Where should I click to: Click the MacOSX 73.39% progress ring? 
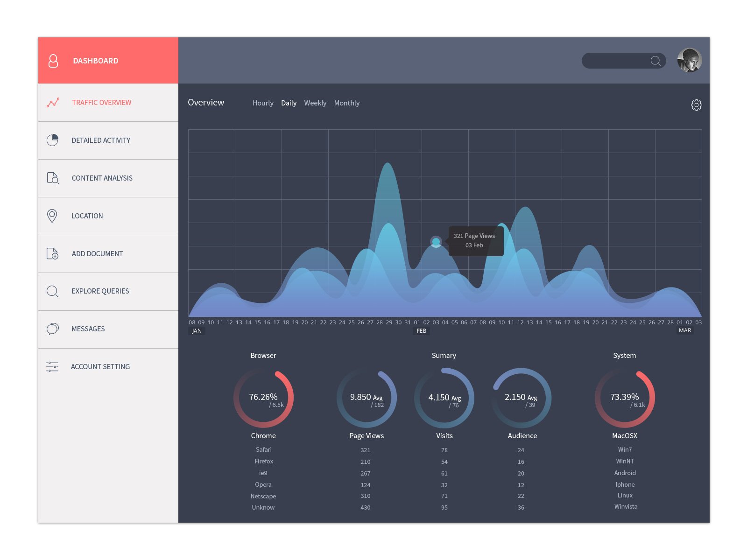point(625,398)
